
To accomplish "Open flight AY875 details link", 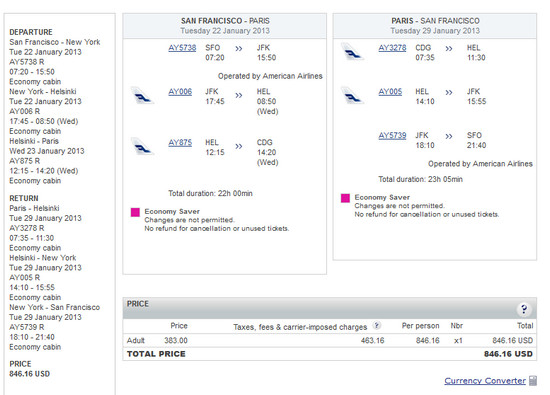I will point(180,142).
